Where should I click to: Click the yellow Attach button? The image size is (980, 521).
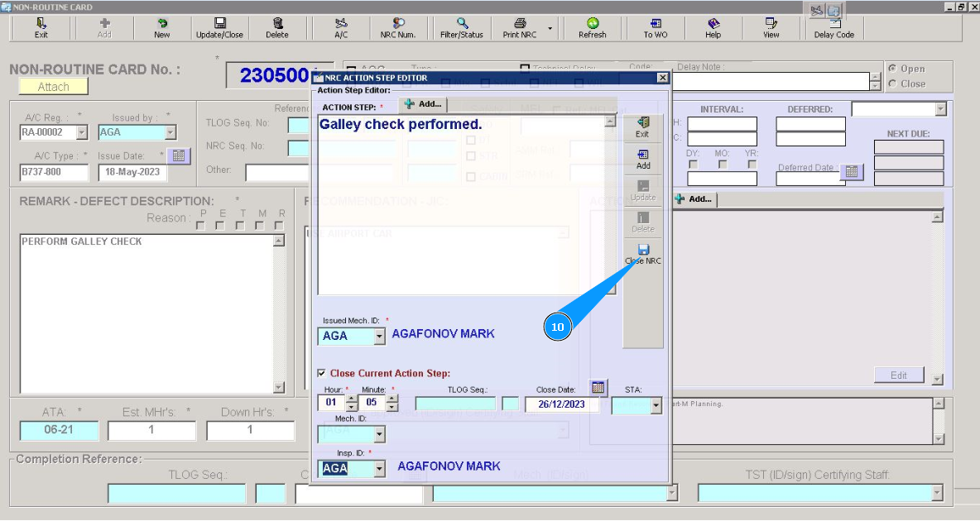pyautogui.click(x=53, y=87)
